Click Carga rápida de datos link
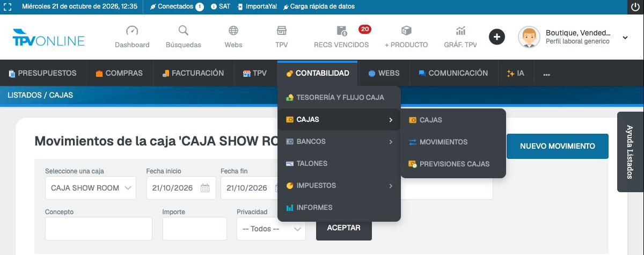This screenshot has height=255, width=644. pos(318,6)
